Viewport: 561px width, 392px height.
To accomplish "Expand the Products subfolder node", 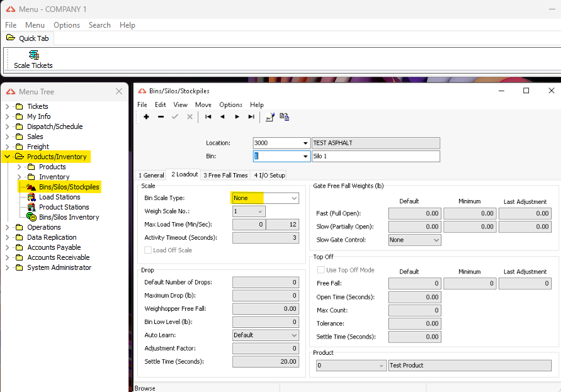I will point(20,167).
